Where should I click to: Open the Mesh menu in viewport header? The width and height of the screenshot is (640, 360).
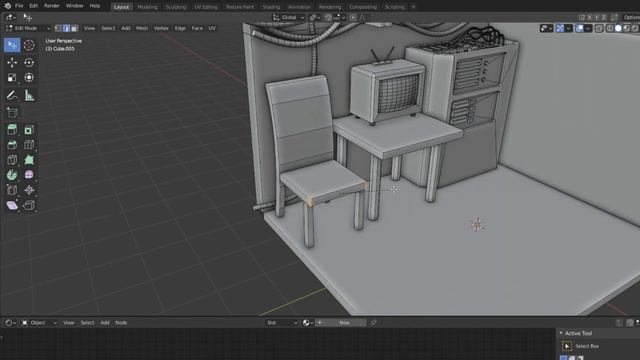(x=142, y=28)
